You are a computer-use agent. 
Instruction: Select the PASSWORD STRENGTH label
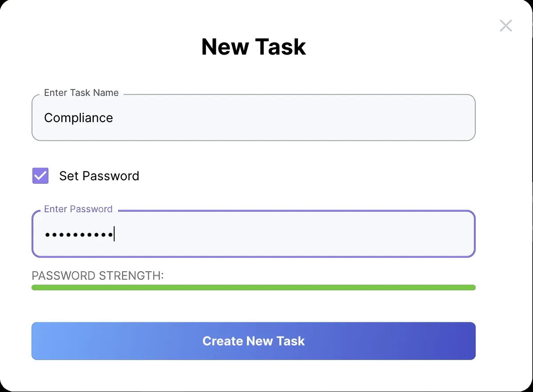point(98,276)
